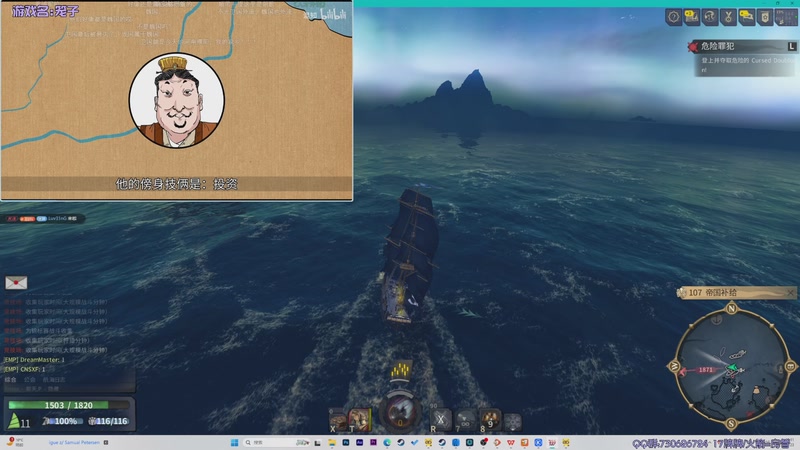Open File Explorer from taskbar

(332, 442)
